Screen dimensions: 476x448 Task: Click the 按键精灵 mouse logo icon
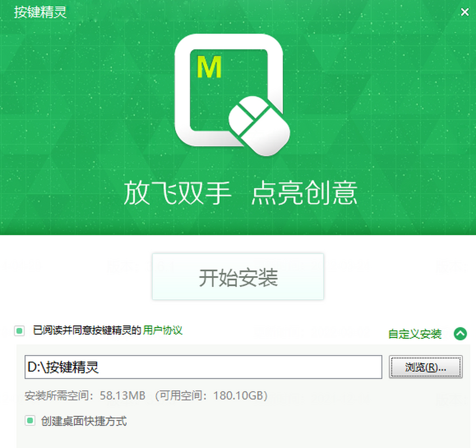pyautogui.click(x=232, y=94)
